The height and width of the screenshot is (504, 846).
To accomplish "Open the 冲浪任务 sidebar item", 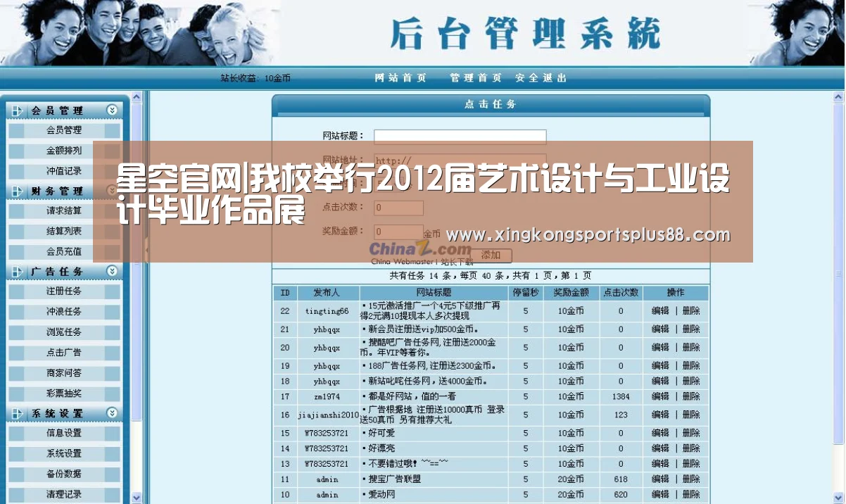I will click(64, 312).
